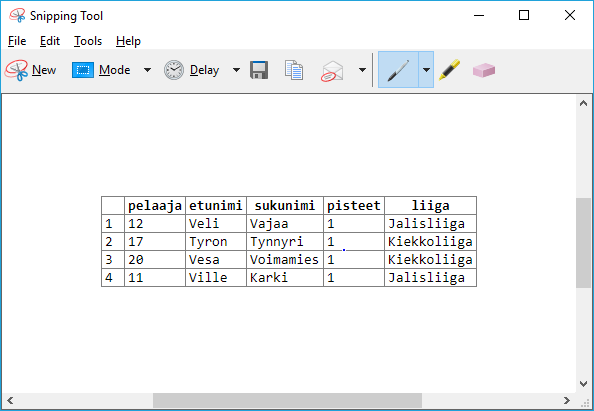Screen dimensions: 594x411
Task: Open the Send Snip dropdown arrow
Action: 362,70
